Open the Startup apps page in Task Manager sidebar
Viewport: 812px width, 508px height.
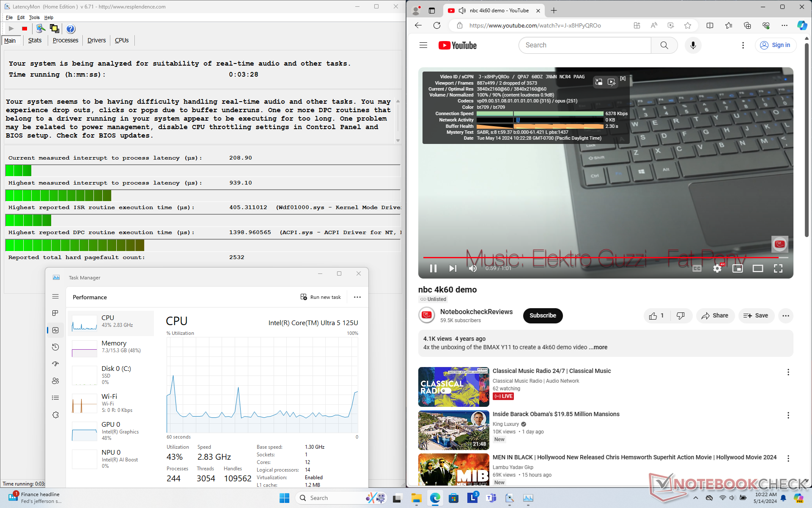tap(55, 364)
